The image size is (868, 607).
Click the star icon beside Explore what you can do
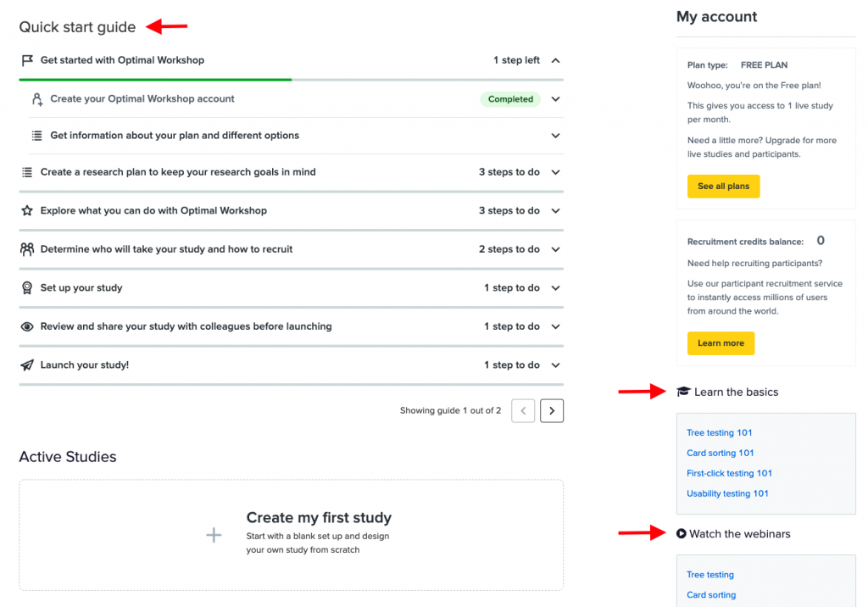26,210
